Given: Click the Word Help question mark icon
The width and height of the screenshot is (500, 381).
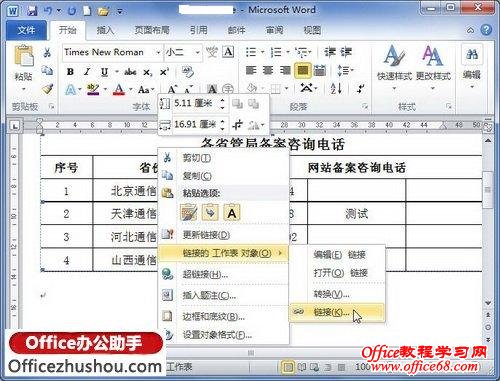Looking at the screenshot, I should click(486, 30).
